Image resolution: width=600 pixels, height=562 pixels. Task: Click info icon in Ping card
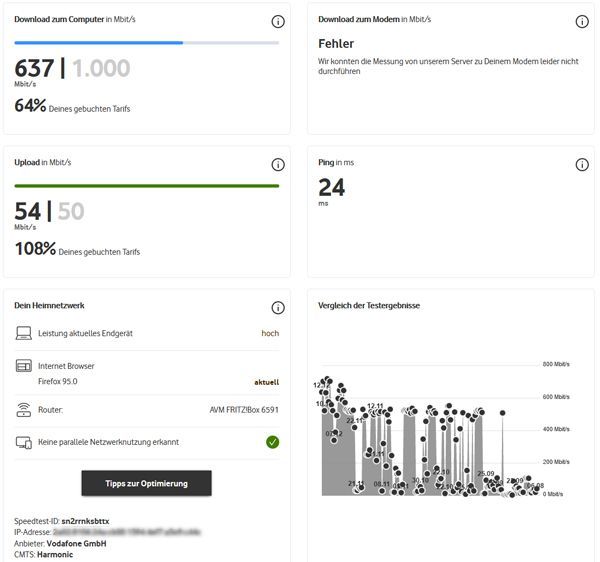point(582,165)
